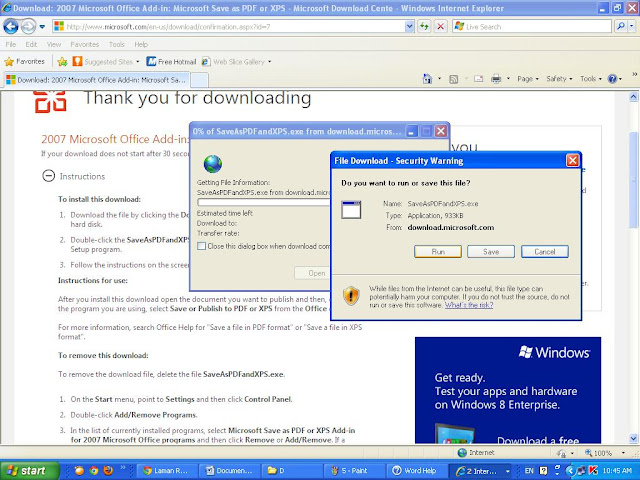Click the scroll down arrow of page

tap(633, 439)
